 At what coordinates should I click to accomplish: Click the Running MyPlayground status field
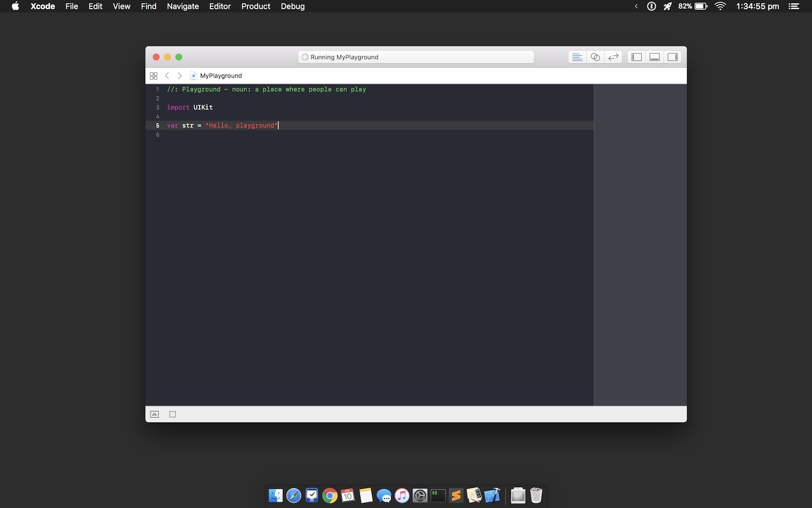pyautogui.click(x=416, y=57)
